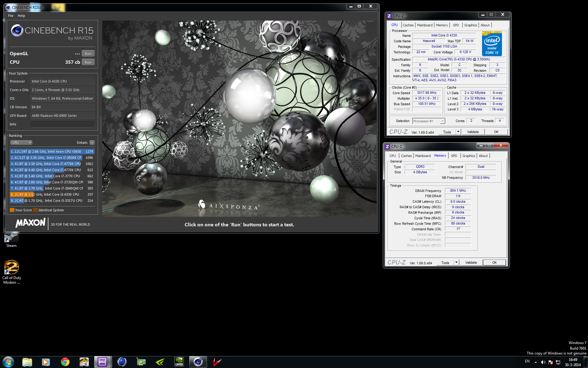This screenshot has width=588, height=368.
Task: Open About tab in the Intel Core i3 CPU-Z window
Action: (485, 25)
